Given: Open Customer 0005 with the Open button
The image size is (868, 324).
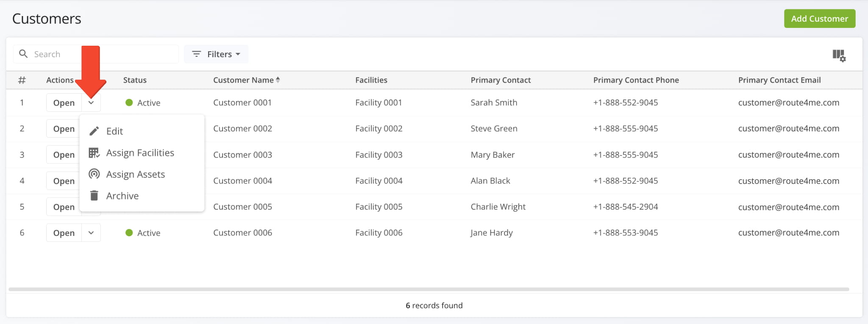Looking at the screenshot, I should (64, 207).
